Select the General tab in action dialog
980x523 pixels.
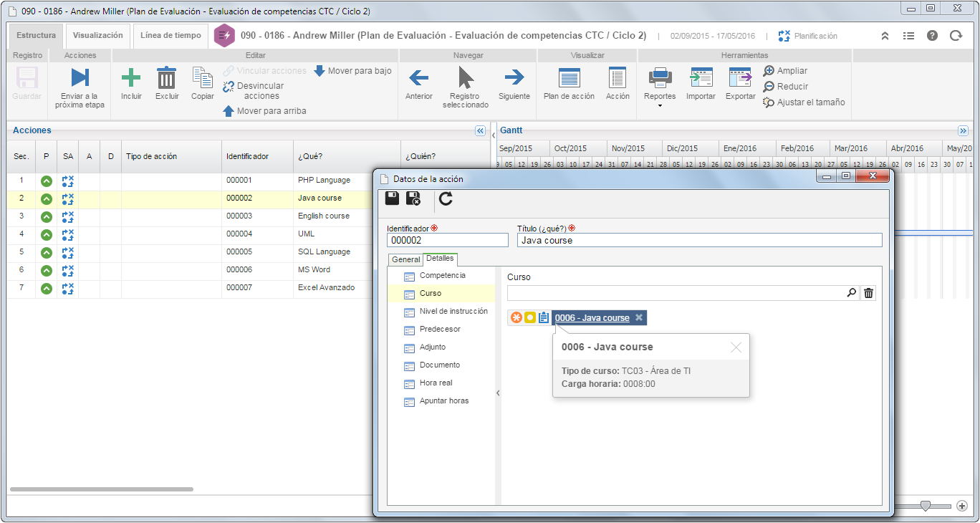click(405, 259)
